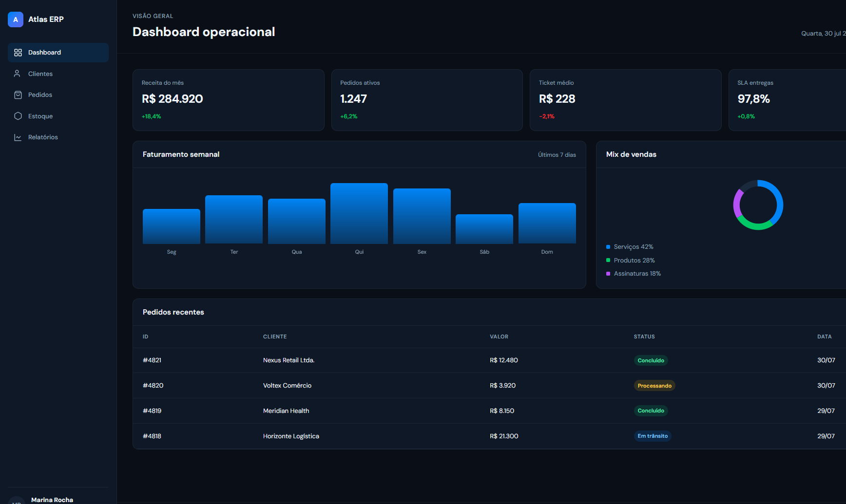This screenshot has height=504, width=846.
Task: Click the Atlas ERP logo icon
Action: click(16, 19)
